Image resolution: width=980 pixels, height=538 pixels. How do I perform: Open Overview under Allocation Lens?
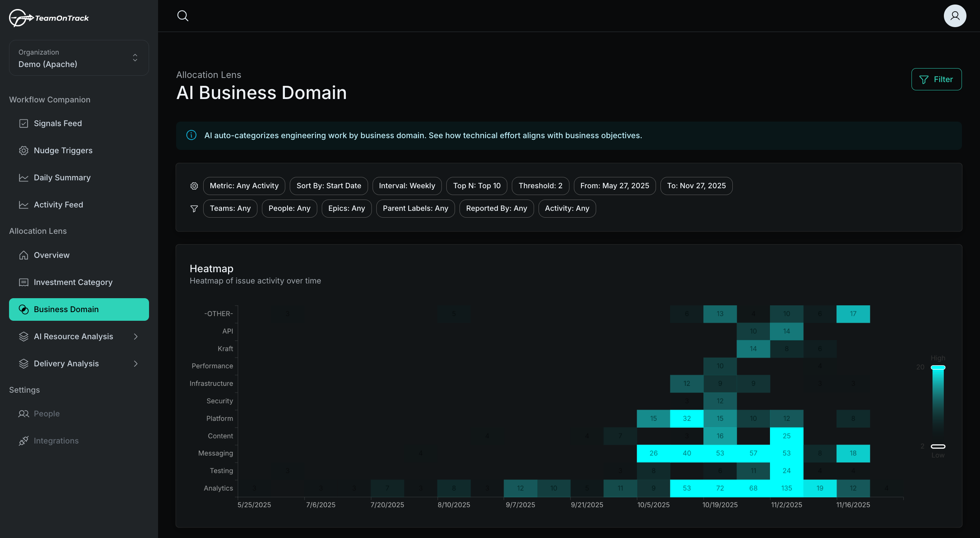click(x=51, y=255)
